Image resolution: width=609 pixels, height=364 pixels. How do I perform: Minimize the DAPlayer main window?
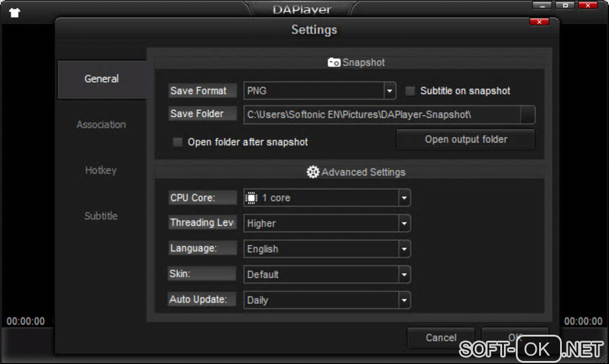(x=542, y=5)
